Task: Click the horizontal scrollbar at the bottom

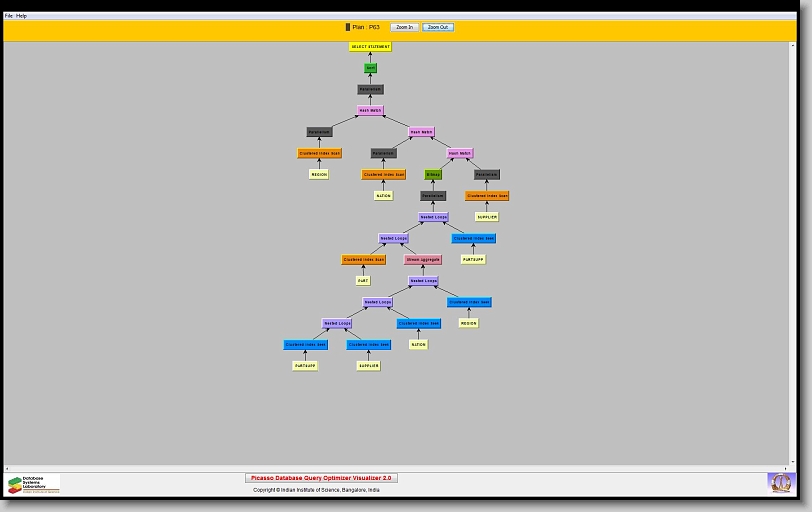Action: pyautogui.click(x=400, y=467)
